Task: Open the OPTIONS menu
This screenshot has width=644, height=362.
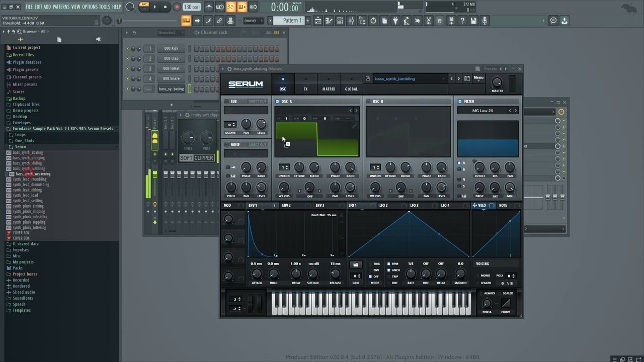Action: 90,7
